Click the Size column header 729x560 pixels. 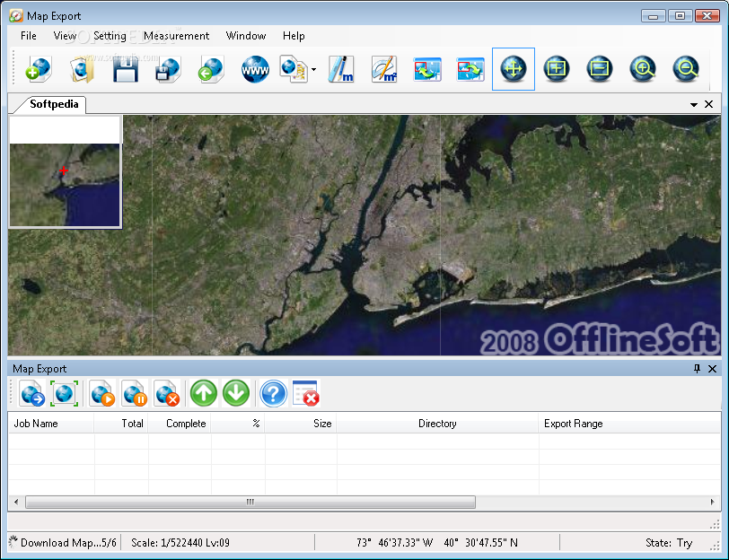click(301, 424)
